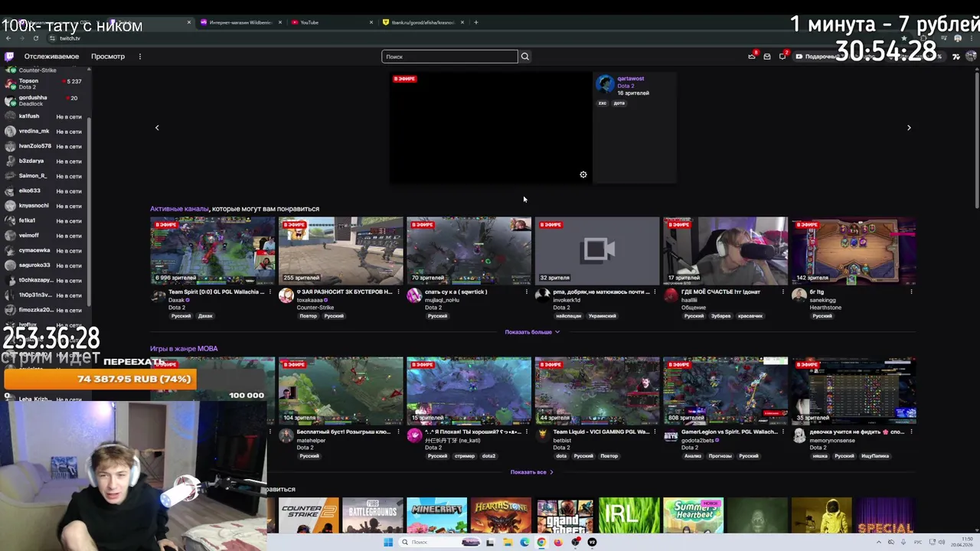The image size is (980, 551).
Task: Open the inbox envelope icon
Action: [767, 57]
